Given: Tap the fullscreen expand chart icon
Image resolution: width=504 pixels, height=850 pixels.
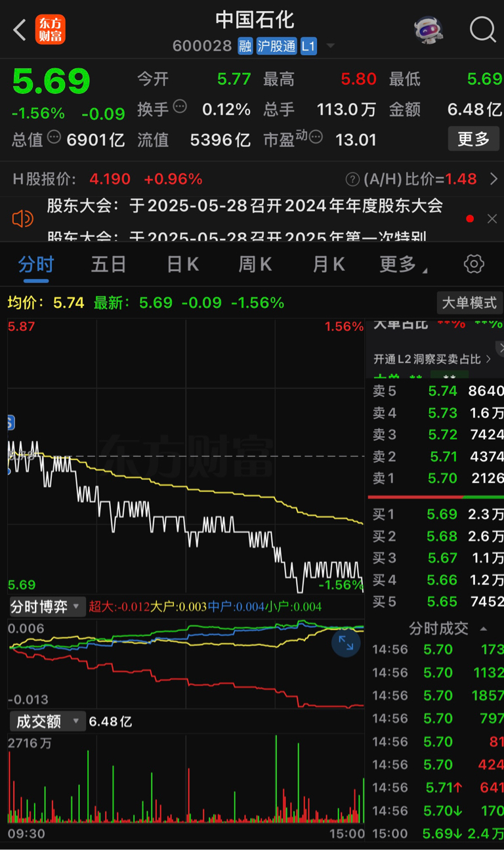Looking at the screenshot, I should point(346,642).
